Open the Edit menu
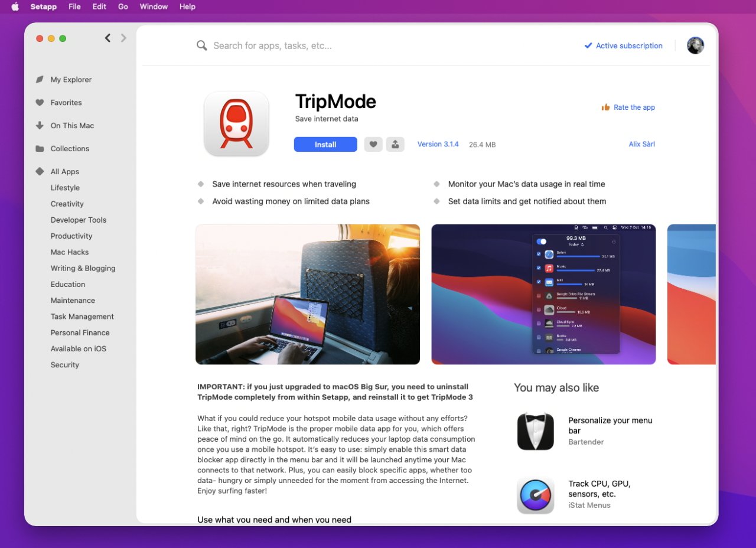Image resolution: width=756 pixels, height=548 pixels. click(99, 6)
